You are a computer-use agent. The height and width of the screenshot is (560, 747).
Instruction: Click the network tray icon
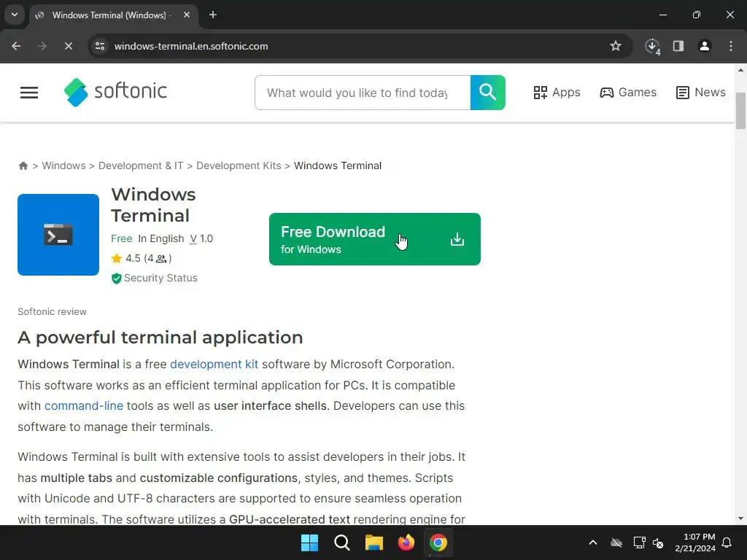coord(639,542)
